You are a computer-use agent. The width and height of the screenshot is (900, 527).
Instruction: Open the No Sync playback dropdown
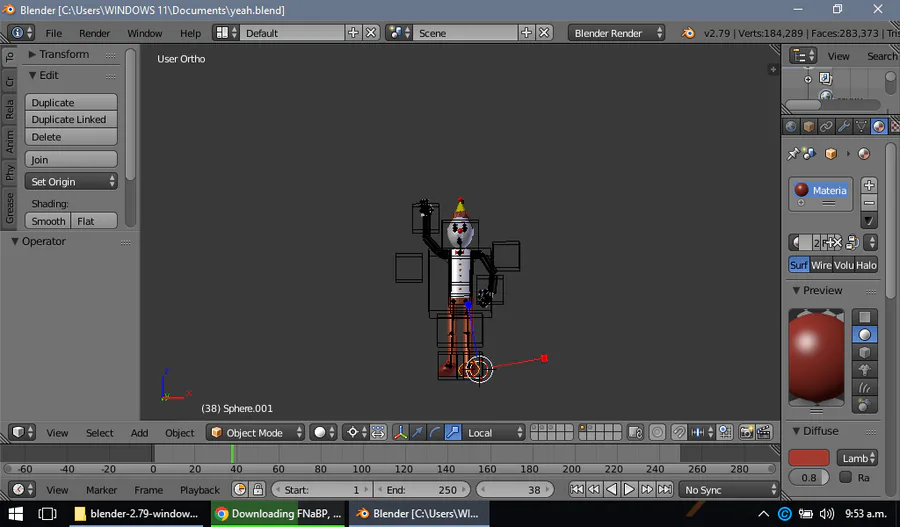click(x=729, y=490)
